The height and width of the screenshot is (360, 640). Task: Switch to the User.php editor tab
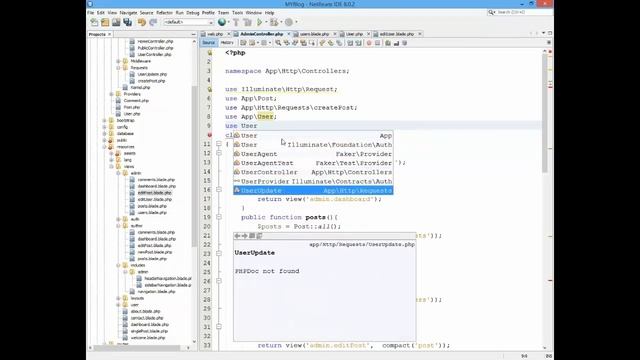point(354,34)
